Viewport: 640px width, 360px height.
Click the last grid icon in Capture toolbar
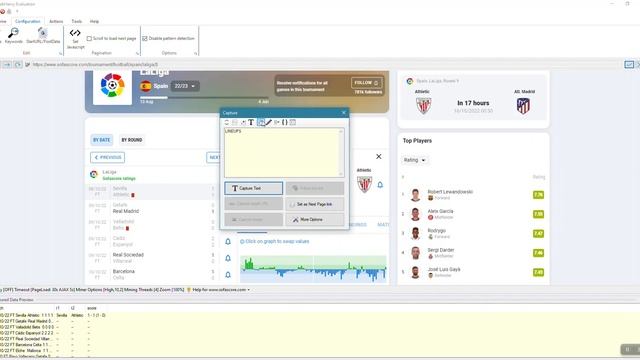[x=293, y=122]
